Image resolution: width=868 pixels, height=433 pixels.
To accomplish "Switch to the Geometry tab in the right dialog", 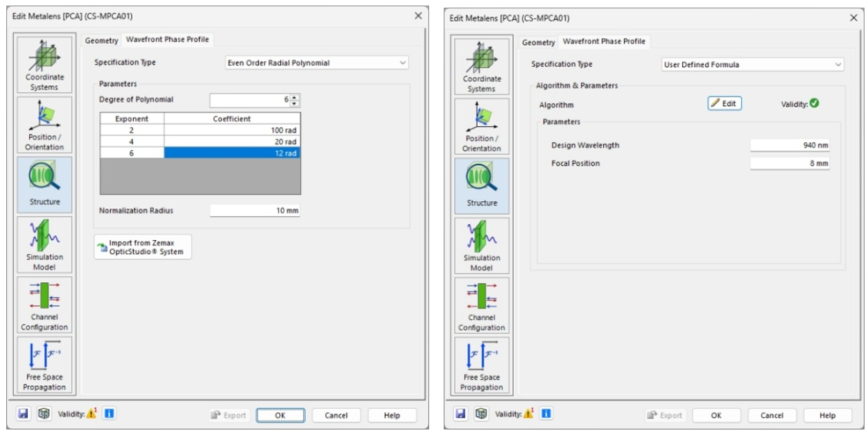I will coord(538,42).
